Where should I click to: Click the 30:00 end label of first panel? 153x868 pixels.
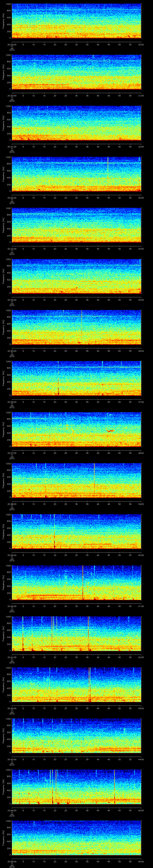coord(141,44)
